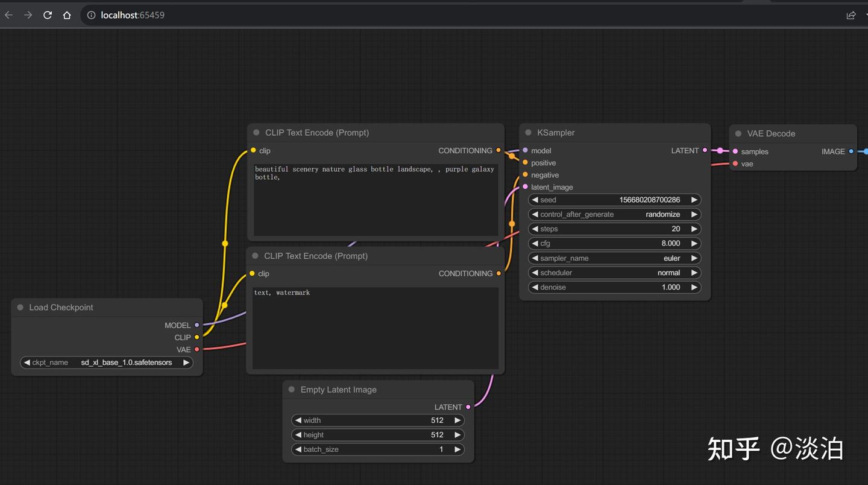
Task: Click the cfg value slider field
Action: point(614,244)
